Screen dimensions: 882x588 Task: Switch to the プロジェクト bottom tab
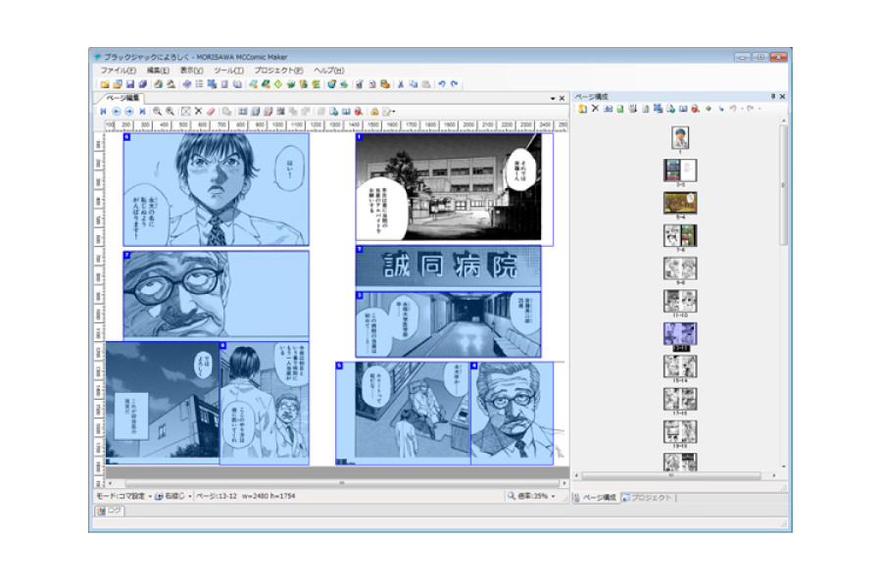click(648, 498)
